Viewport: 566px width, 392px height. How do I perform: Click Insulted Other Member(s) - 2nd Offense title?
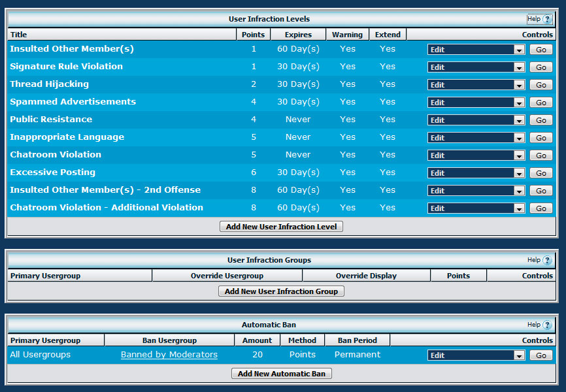pyautogui.click(x=105, y=190)
